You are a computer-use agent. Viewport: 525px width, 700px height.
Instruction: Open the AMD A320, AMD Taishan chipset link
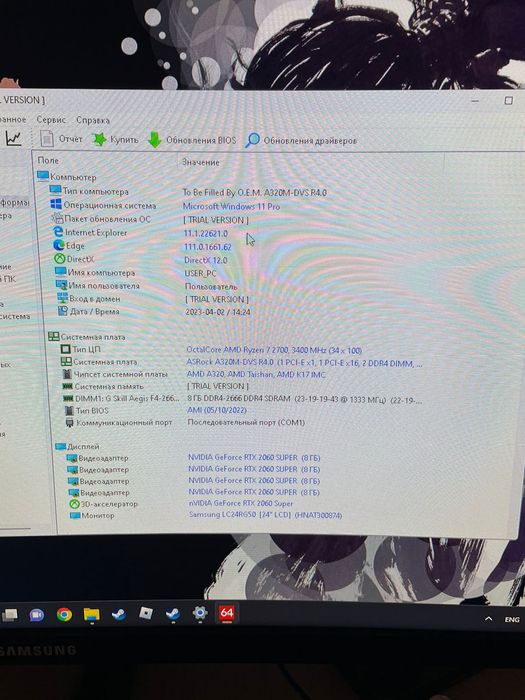click(x=256, y=375)
